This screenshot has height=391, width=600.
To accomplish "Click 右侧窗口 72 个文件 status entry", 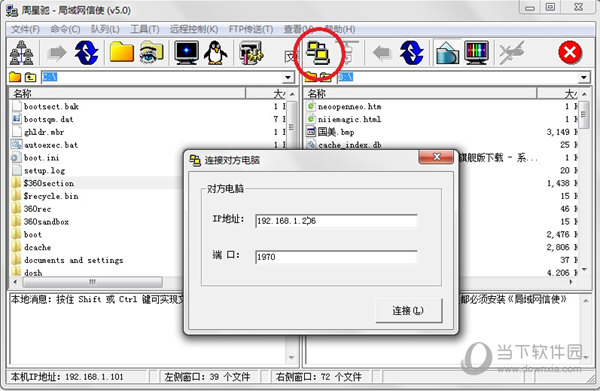I will (318, 377).
